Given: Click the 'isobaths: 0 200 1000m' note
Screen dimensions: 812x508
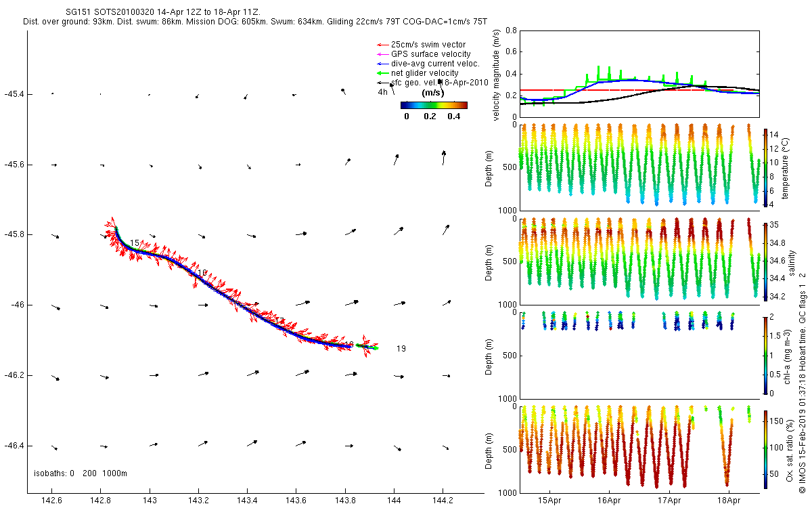Looking at the screenshot, I should [81, 473].
